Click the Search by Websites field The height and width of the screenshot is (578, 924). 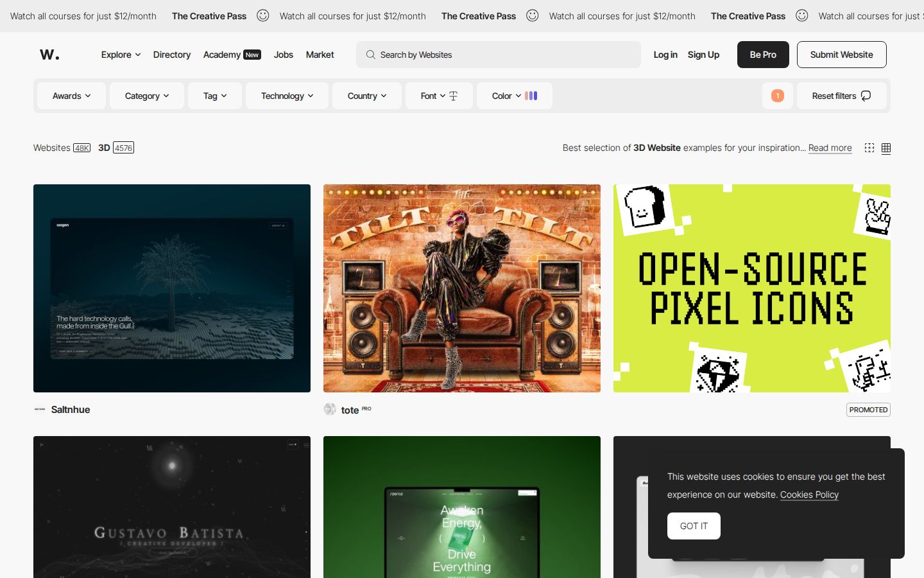click(499, 55)
